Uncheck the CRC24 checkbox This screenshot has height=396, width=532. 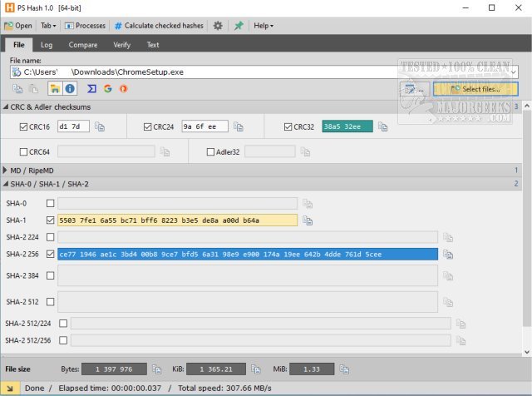(x=148, y=126)
